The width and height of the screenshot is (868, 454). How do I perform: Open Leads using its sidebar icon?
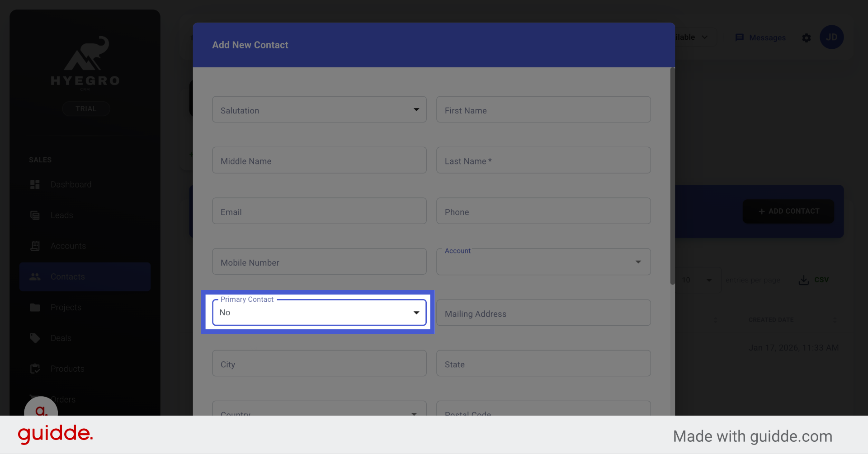coord(35,215)
